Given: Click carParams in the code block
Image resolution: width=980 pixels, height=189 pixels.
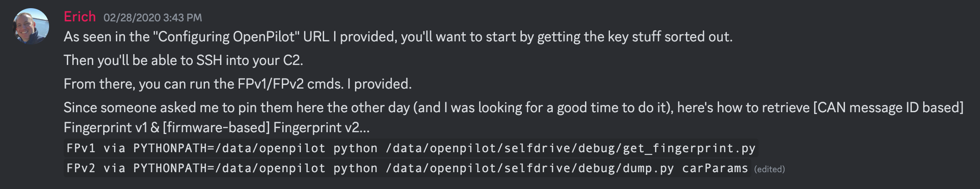Looking at the screenshot, I should [x=715, y=168].
